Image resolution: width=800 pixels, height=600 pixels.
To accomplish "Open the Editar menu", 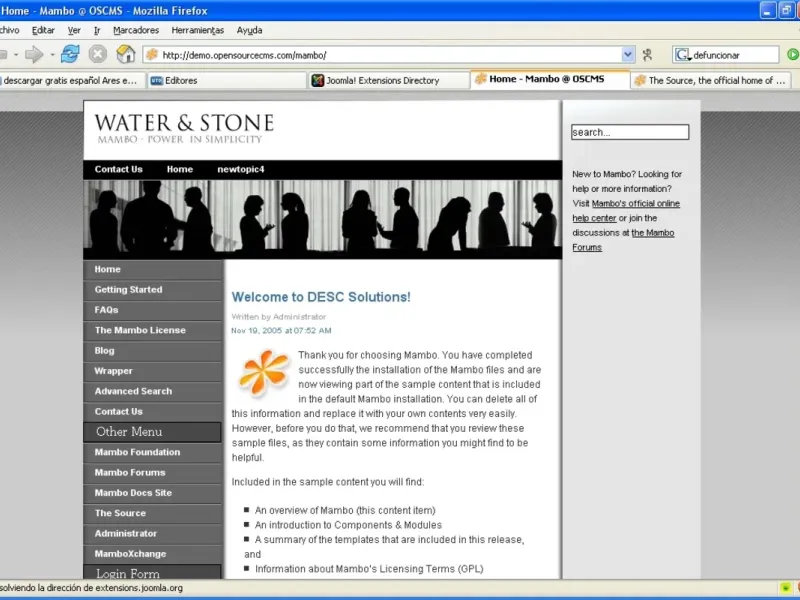I will pyautogui.click(x=43, y=30).
